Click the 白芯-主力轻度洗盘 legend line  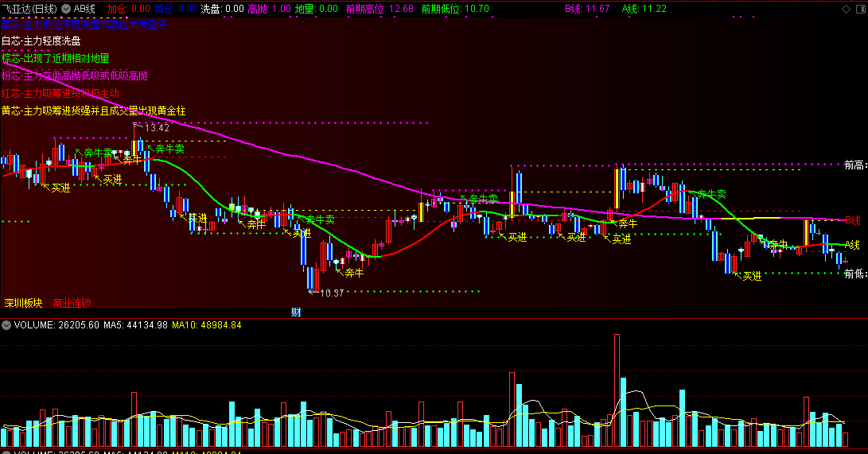click(41, 41)
